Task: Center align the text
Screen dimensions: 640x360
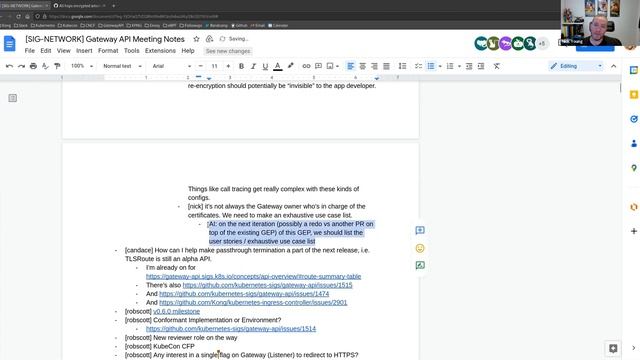Action: (362, 66)
